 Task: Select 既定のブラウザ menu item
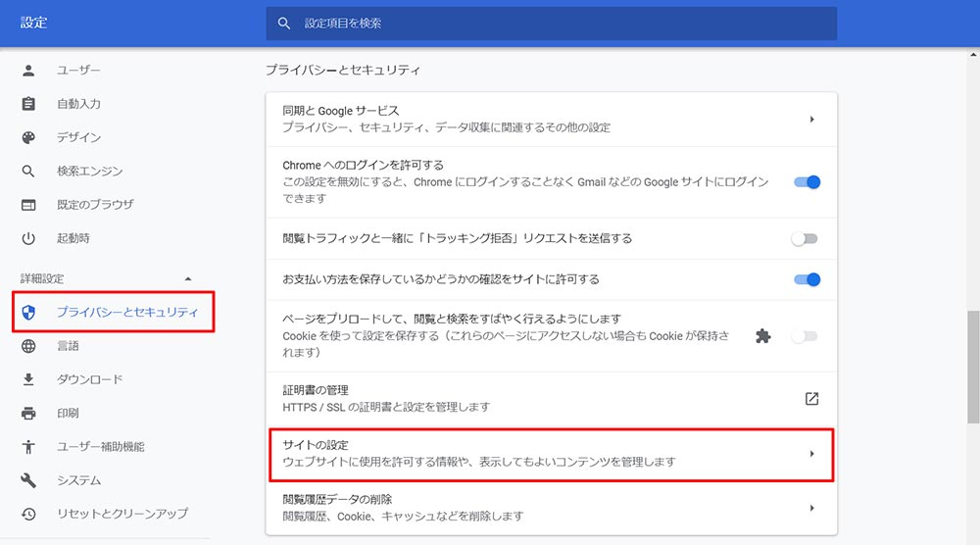(x=95, y=204)
